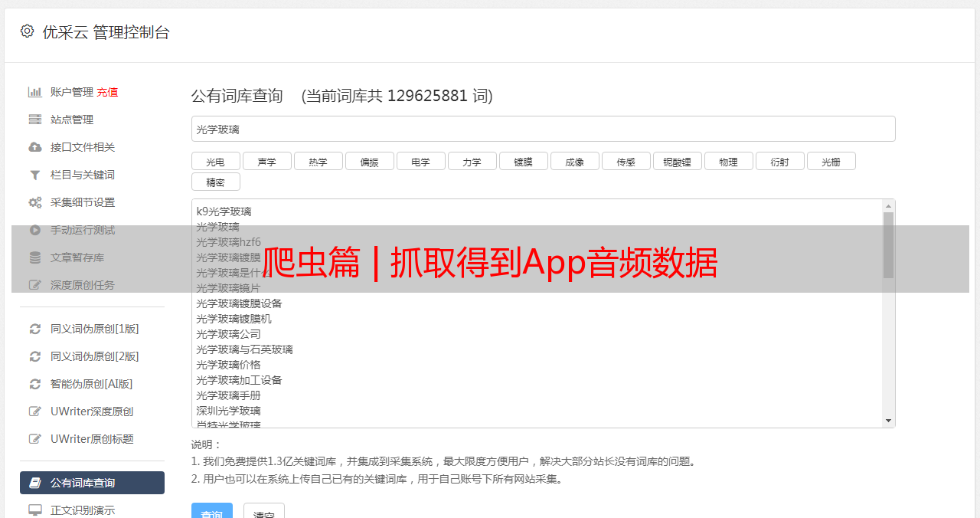Click the database icon for 文章暂存库
Image resolution: width=980 pixels, height=518 pixels.
pos(34,257)
